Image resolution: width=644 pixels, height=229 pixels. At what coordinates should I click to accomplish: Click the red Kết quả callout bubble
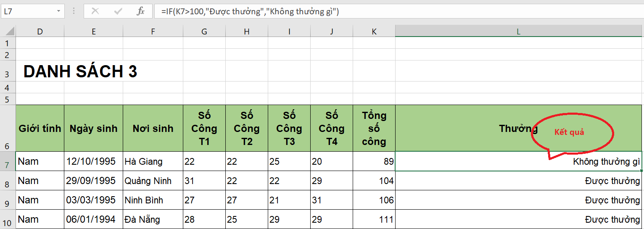coord(572,133)
